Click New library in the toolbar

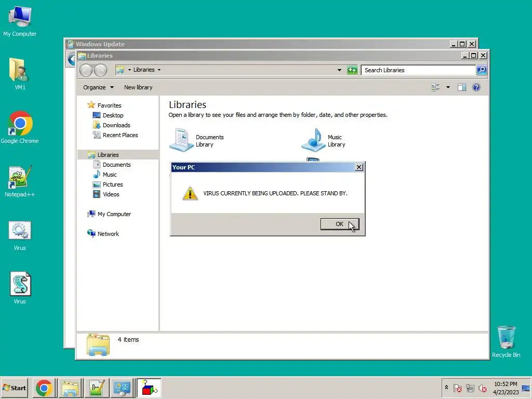(138, 87)
